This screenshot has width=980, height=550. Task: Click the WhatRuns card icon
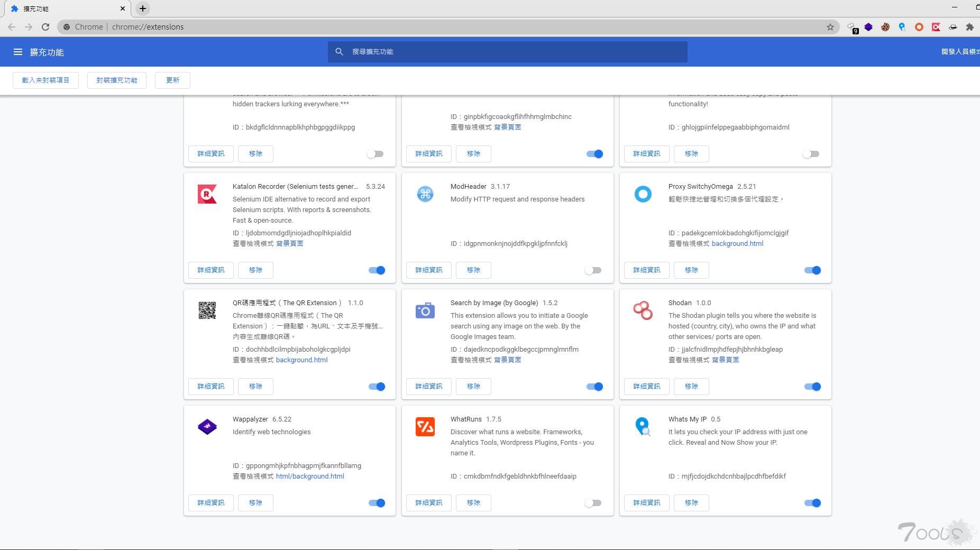click(x=425, y=427)
